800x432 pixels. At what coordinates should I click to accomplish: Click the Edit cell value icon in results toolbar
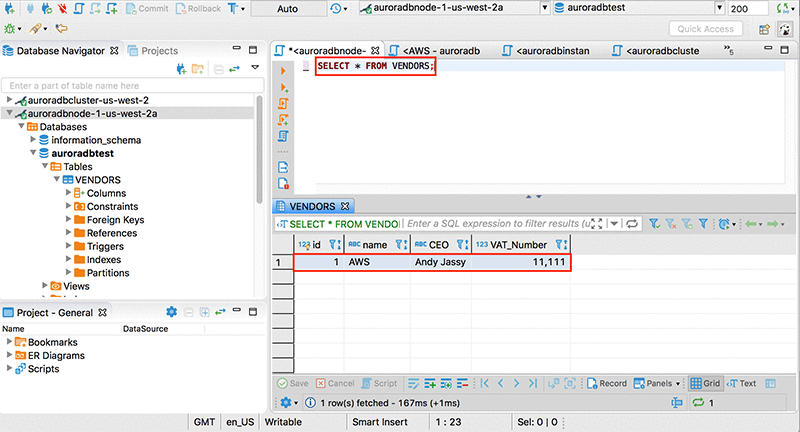pos(413,383)
